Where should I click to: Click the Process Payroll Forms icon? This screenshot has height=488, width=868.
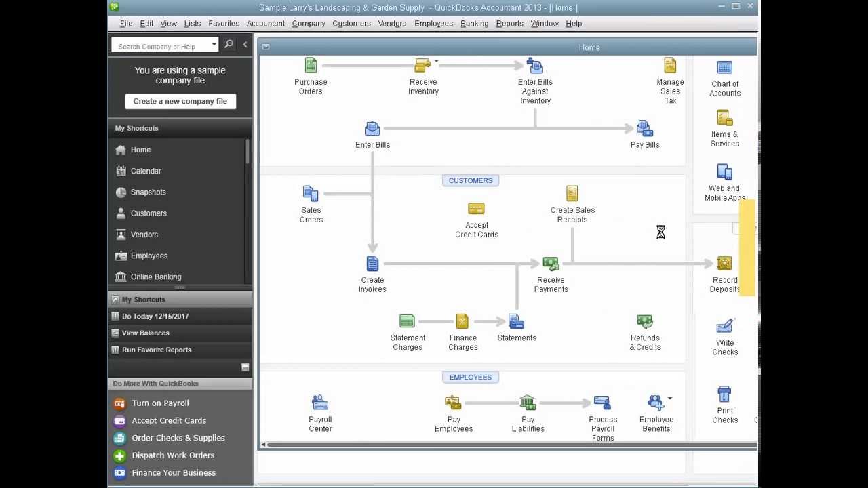coord(602,403)
